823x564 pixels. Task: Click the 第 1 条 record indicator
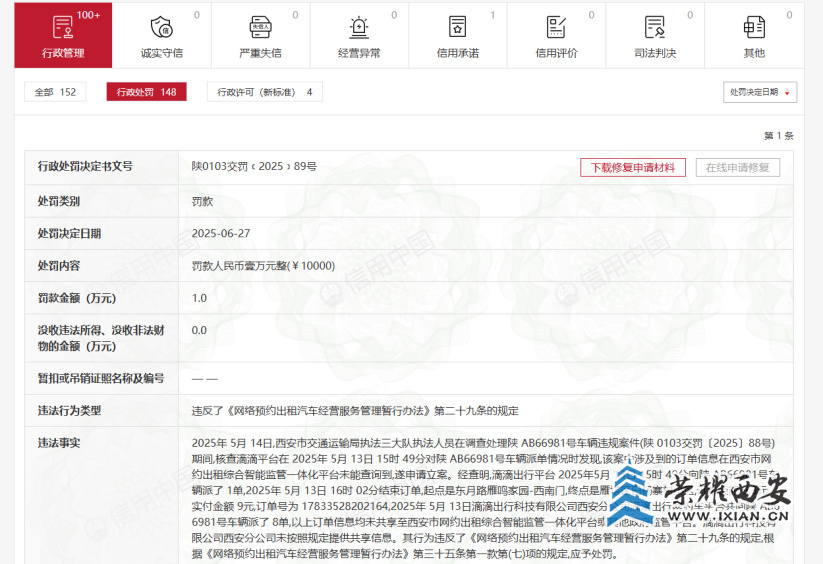point(779,136)
